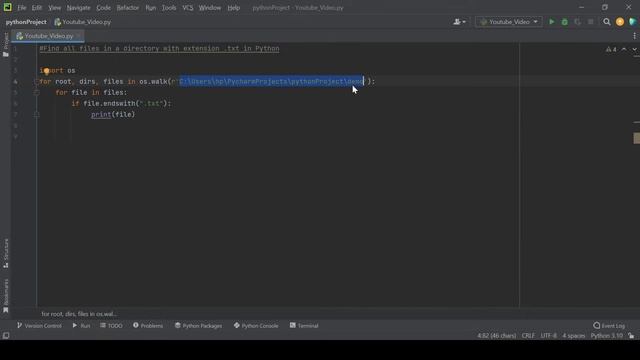Toggle tool window bars icon in status bar
Viewport: 640px width, 360px height.
[6, 336]
